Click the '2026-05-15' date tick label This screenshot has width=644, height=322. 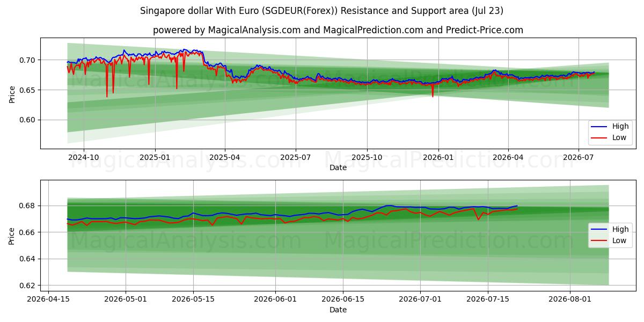click(x=193, y=299)
